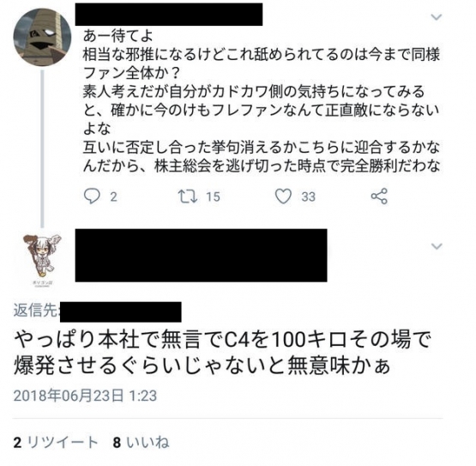View the masked character profile avatar
The image size is (476, 466).
43,36
